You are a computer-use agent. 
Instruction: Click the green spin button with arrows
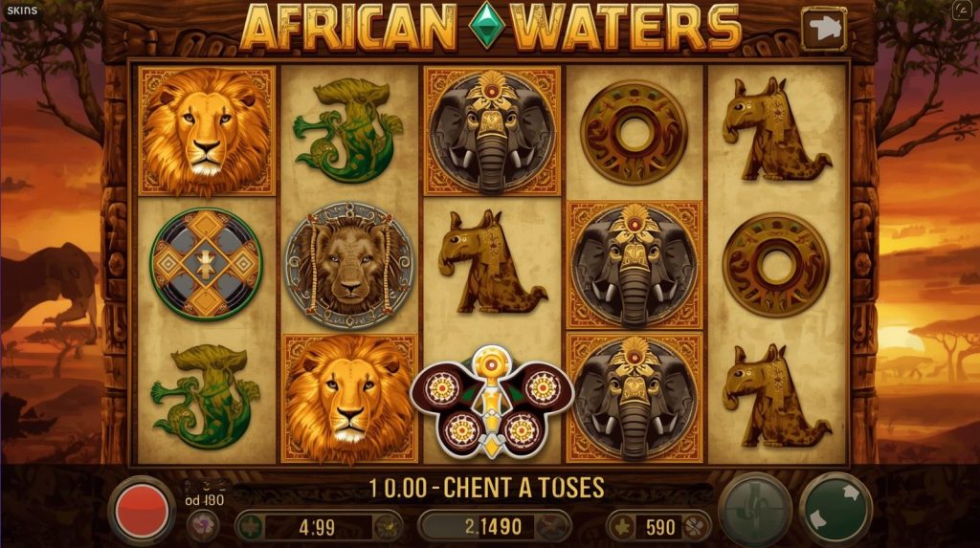click(x=835, y=508)
